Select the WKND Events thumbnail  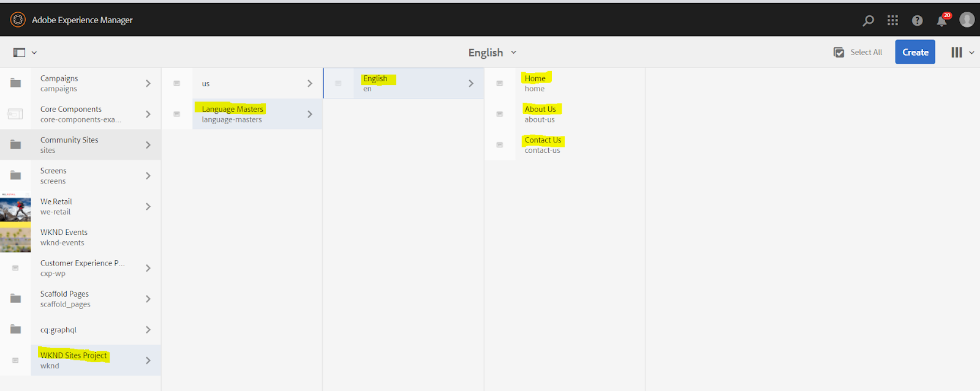[15, 237]
